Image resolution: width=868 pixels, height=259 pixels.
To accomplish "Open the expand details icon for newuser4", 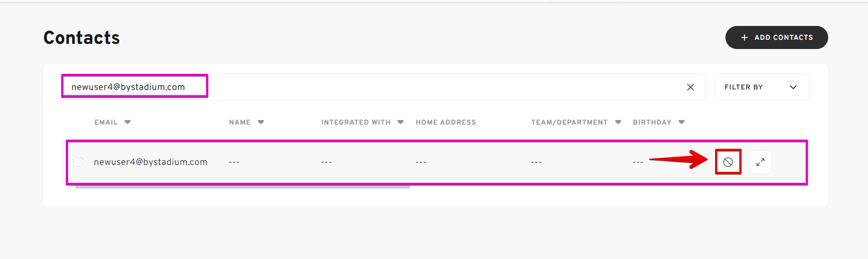I will pos(760,162).
